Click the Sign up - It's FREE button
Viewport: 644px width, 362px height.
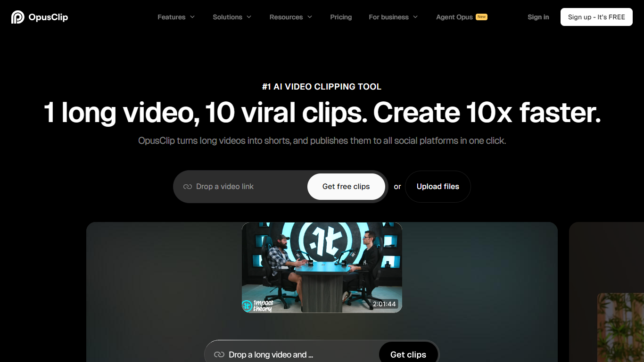[596, 17]
